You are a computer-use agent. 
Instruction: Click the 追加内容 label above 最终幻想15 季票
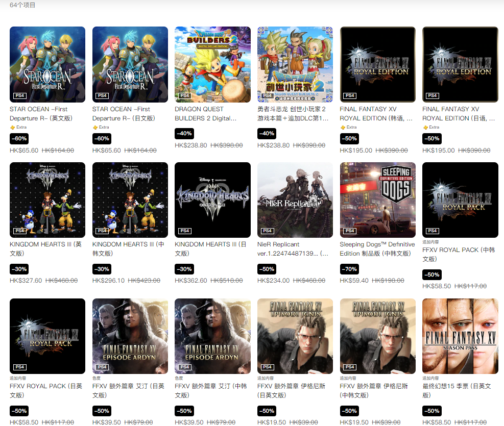click(x=430, y=378)
